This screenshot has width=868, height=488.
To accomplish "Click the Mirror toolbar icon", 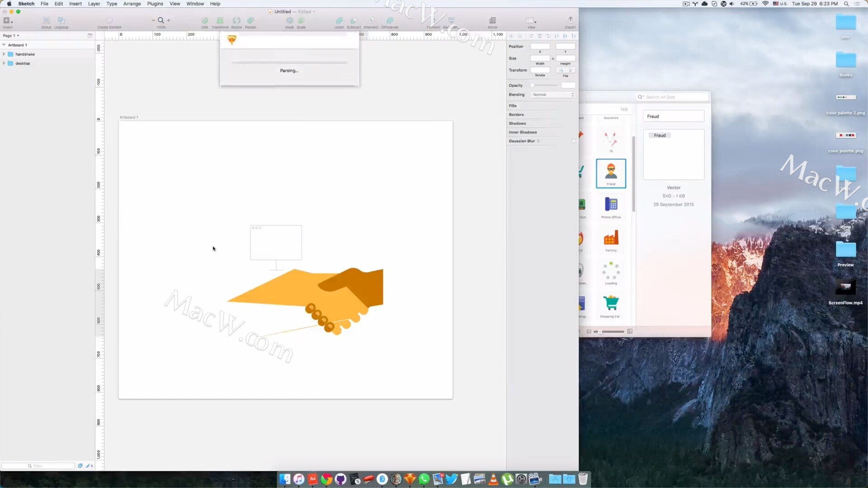I will [x=493, y=22].
